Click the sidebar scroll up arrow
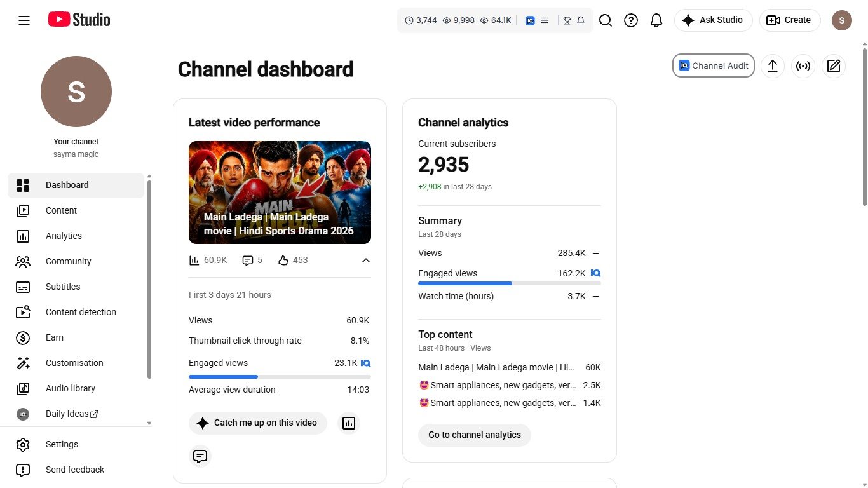 [149, 176]
